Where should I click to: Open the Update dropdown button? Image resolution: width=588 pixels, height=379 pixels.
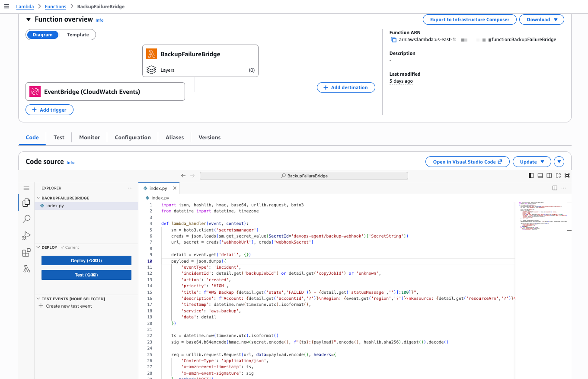pos(532,162)
